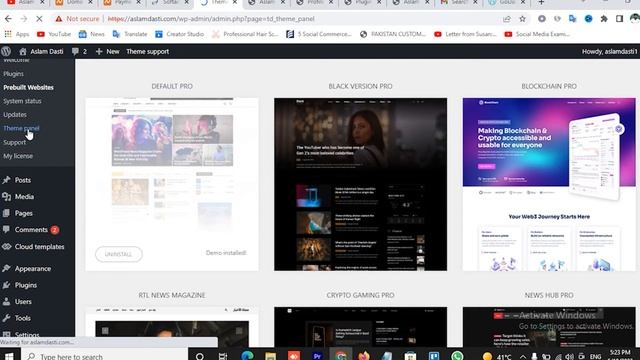
Task: Open the Apps bookmarks shortcut
Action: pos(17,34)
